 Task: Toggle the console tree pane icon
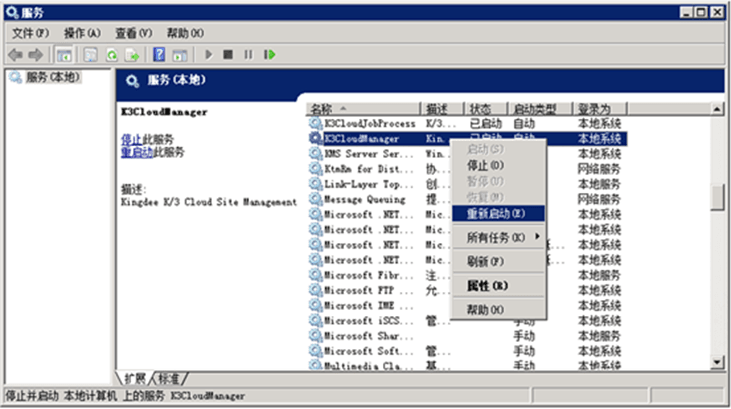point(64,55)
